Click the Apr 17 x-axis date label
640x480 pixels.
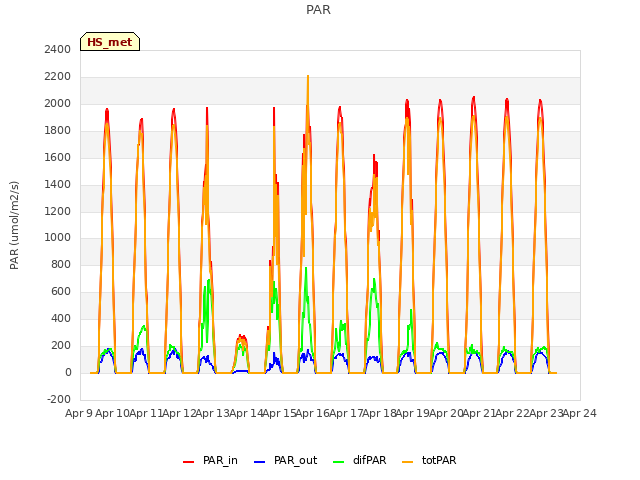click(x=346, y=413)
